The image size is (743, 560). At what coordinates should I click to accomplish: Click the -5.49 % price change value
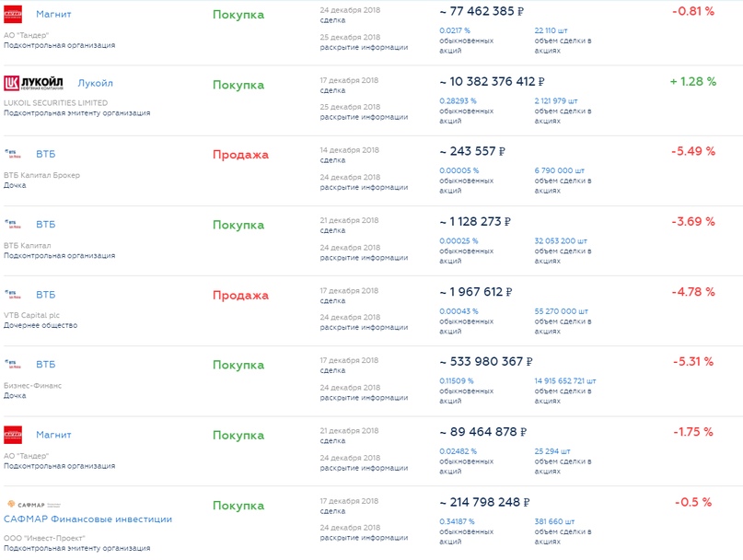(x=693, y=151)
